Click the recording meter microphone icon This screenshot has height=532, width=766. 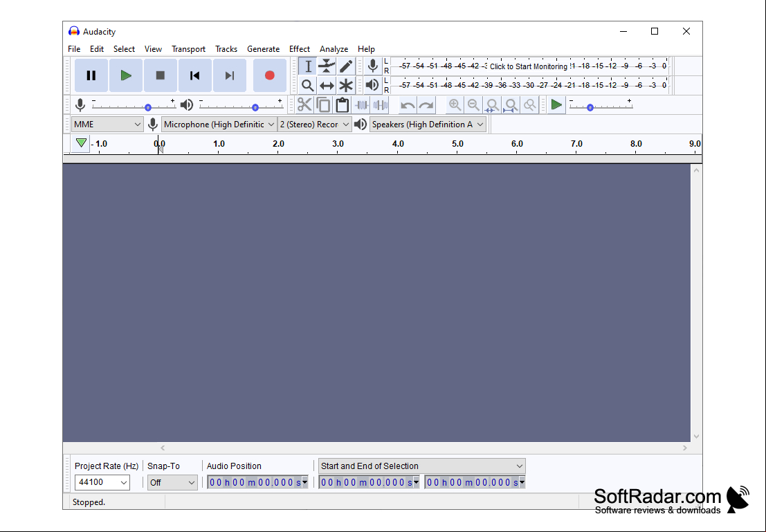point(373,66)
